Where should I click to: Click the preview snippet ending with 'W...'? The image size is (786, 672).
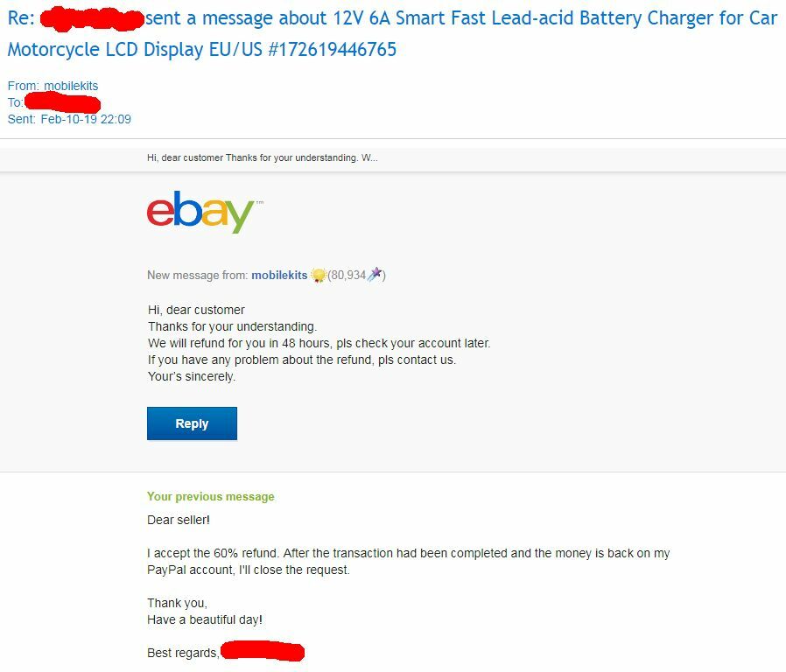pos(263,157)
